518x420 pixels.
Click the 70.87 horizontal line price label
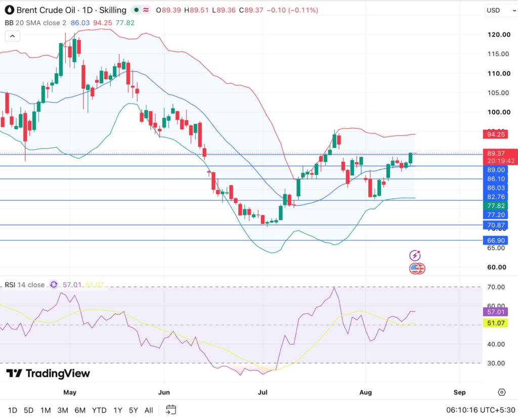click(496, 225)
